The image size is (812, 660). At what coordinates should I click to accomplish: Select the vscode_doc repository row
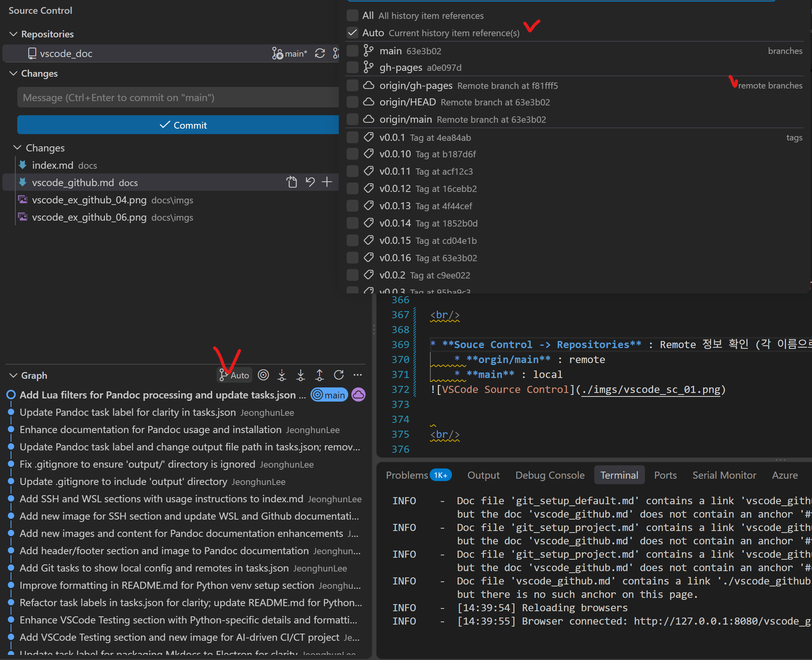click(171, 53)
